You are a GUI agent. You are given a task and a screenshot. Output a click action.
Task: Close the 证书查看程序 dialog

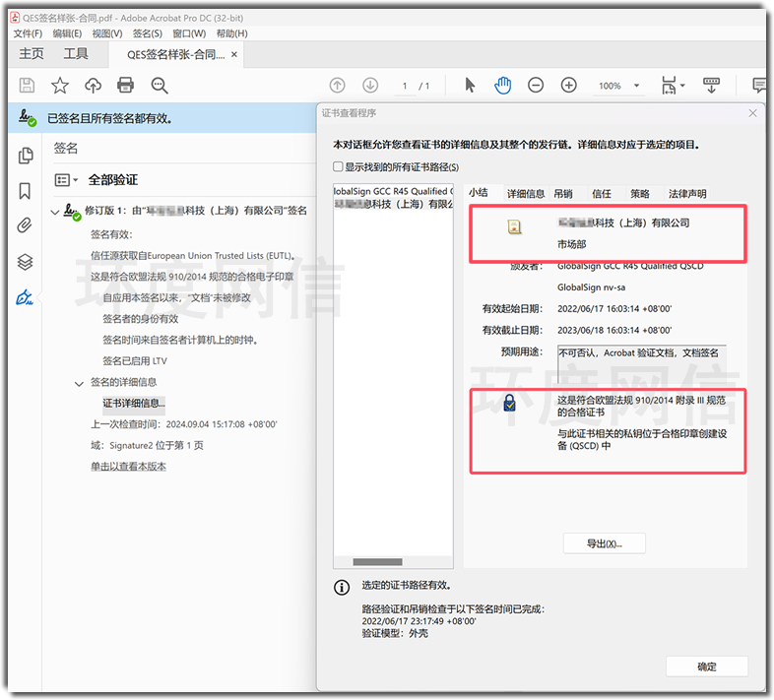752,113
